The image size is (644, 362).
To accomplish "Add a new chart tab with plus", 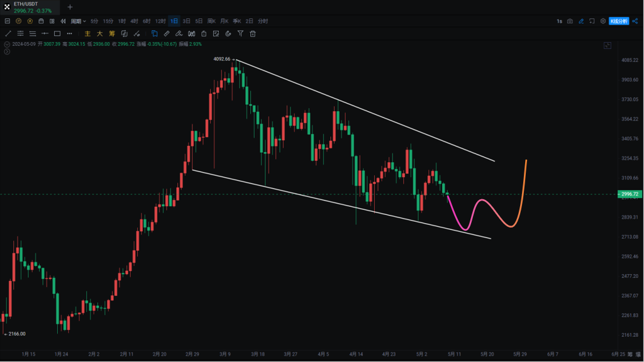I will [70, 7].
